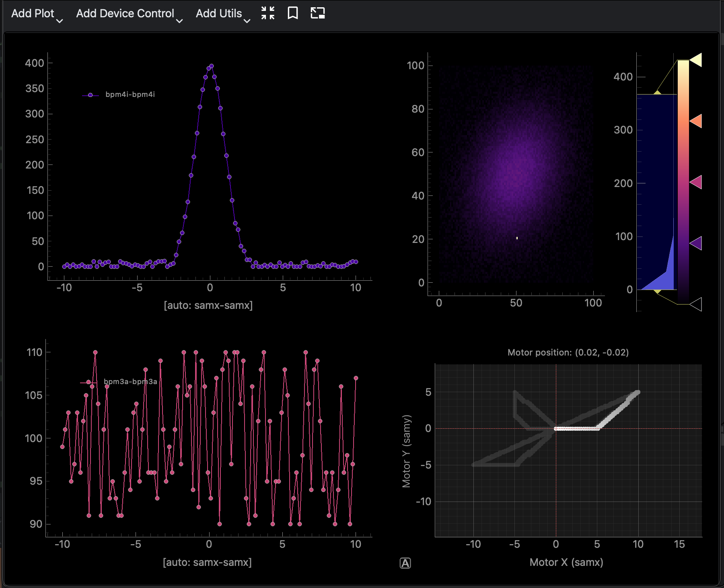Select the magenta-pink colorbar gradient tick
The height and width of the screenshot is (588, 724).
click(696, 182)
